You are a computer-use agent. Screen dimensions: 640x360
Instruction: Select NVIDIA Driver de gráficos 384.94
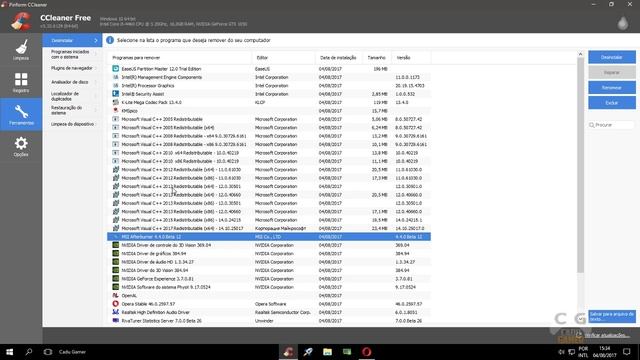269,253
